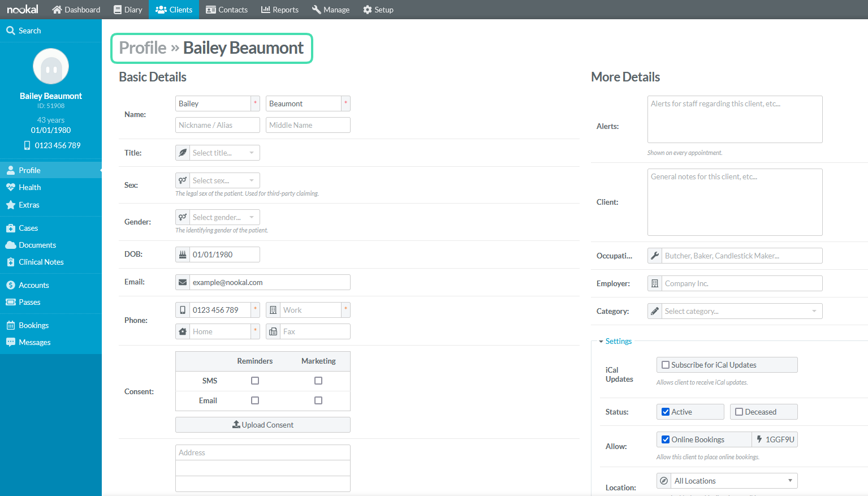868x496 pixels.
Task: Uncheck the Active status checkbox
Action: (x=666, y=411)
